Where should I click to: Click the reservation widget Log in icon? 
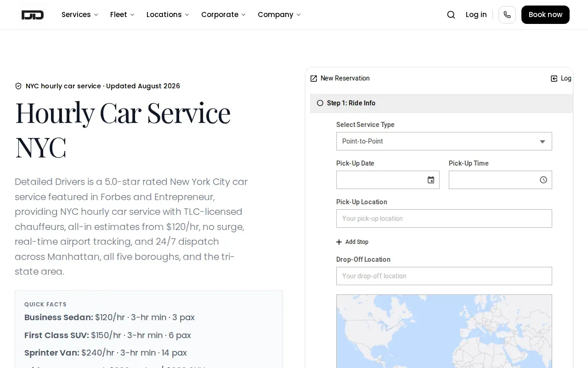[554, 79]
